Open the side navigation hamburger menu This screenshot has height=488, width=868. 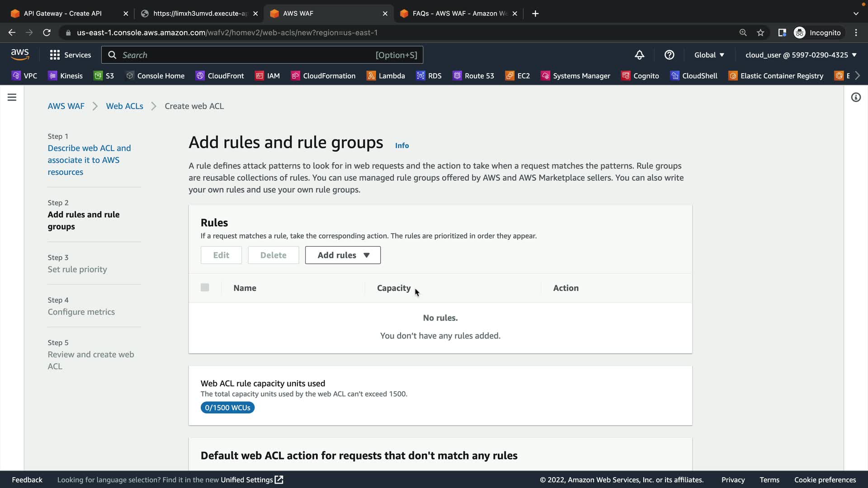pos(12,97)
